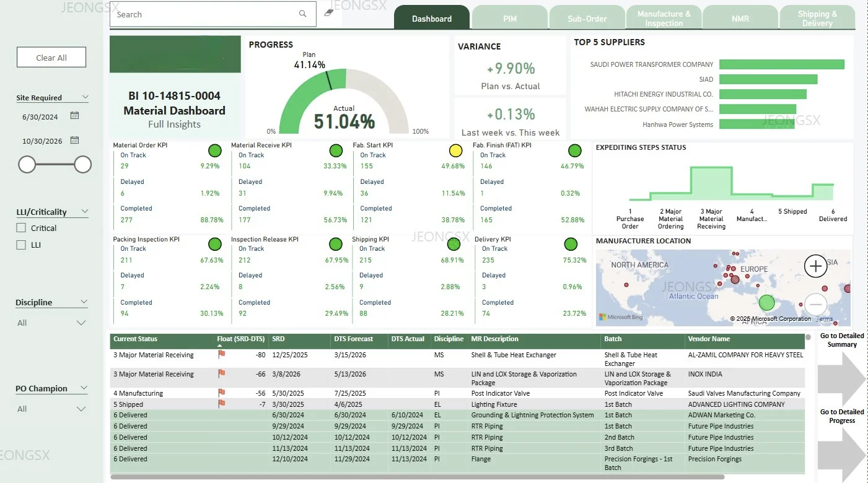Click the INOX INDIA vendor cell

pyautogui.click(x=705, y=374)
